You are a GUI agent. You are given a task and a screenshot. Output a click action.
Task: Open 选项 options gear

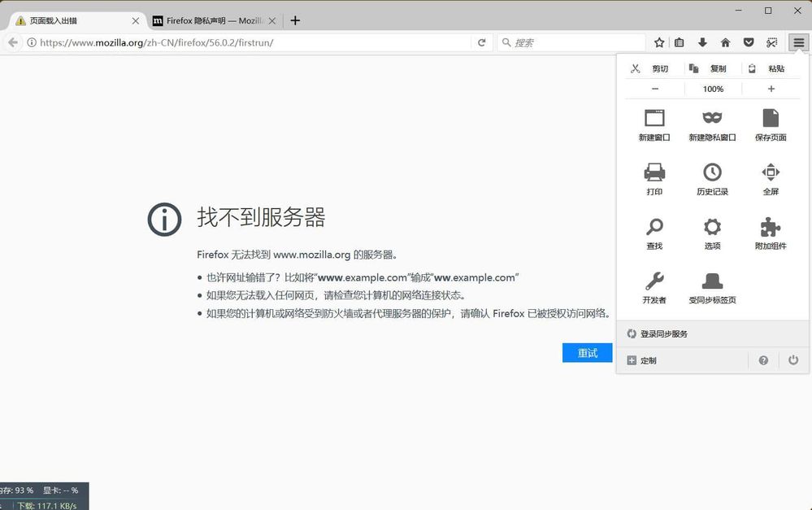click(712, 233)
